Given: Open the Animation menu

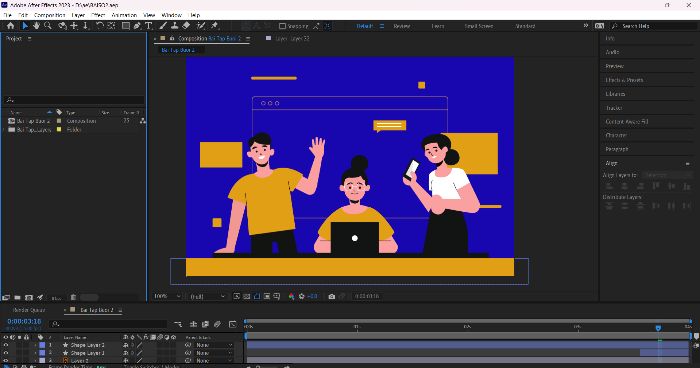Looking at the screenshot, I should tap(124, 15).
